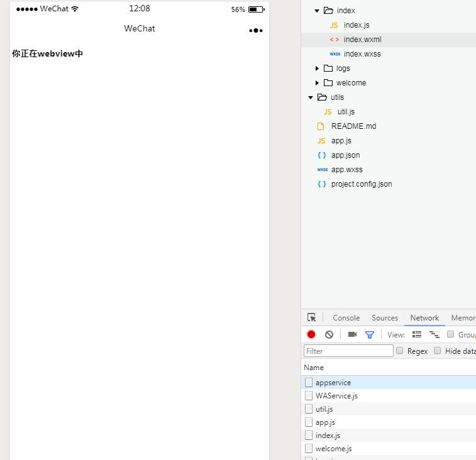Click the wxss icon beside index.wxss
Screen dimensions: 476x460
tap(335, 54)
